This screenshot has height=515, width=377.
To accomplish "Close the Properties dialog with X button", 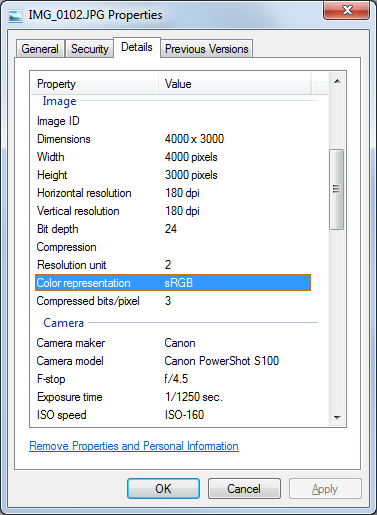I will coord(347,10).
